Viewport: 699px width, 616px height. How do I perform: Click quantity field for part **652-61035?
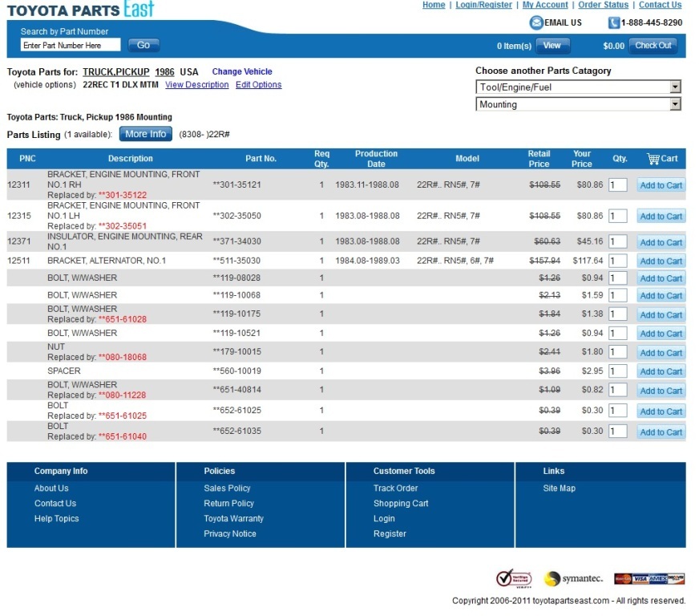618,431
